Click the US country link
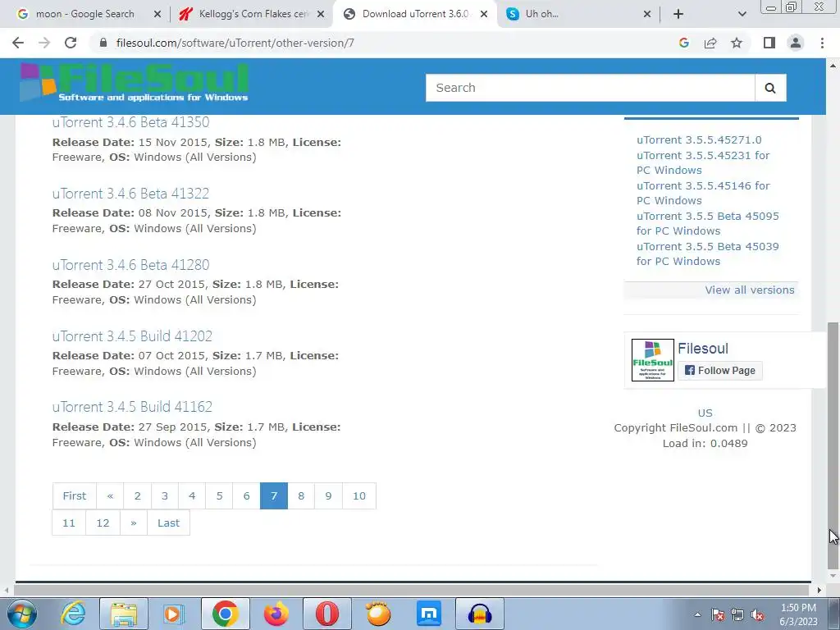Image resolution: width=840 pixels, height=630 pixels. [705, 413]
